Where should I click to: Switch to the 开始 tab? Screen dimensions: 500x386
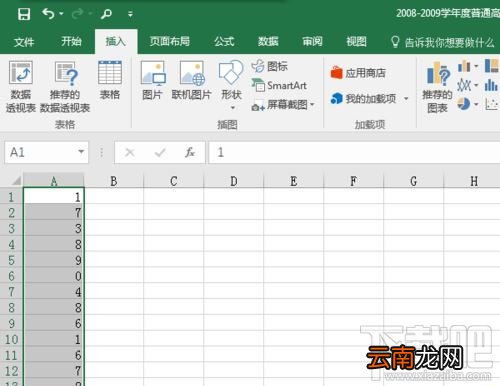pos(71,41)
